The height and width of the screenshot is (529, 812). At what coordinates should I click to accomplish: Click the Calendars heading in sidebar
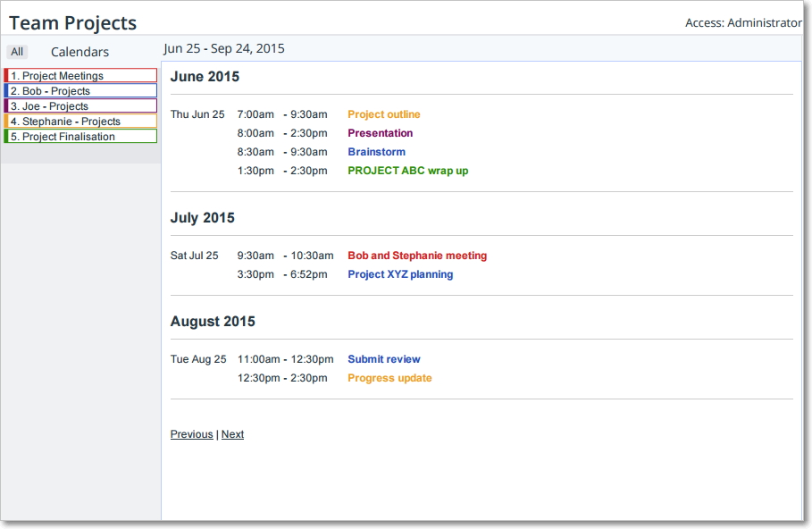pos(80,52)
